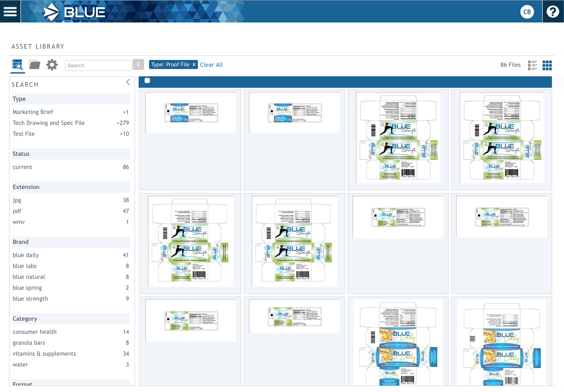Click the Clear All link
The image size is (564, 392).
pyautogui.click(x=211, y=65)
